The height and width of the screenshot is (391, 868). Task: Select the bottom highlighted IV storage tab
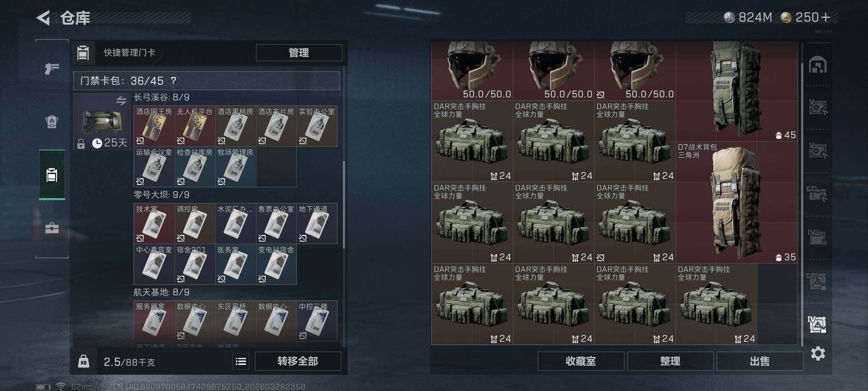(817, 324)
